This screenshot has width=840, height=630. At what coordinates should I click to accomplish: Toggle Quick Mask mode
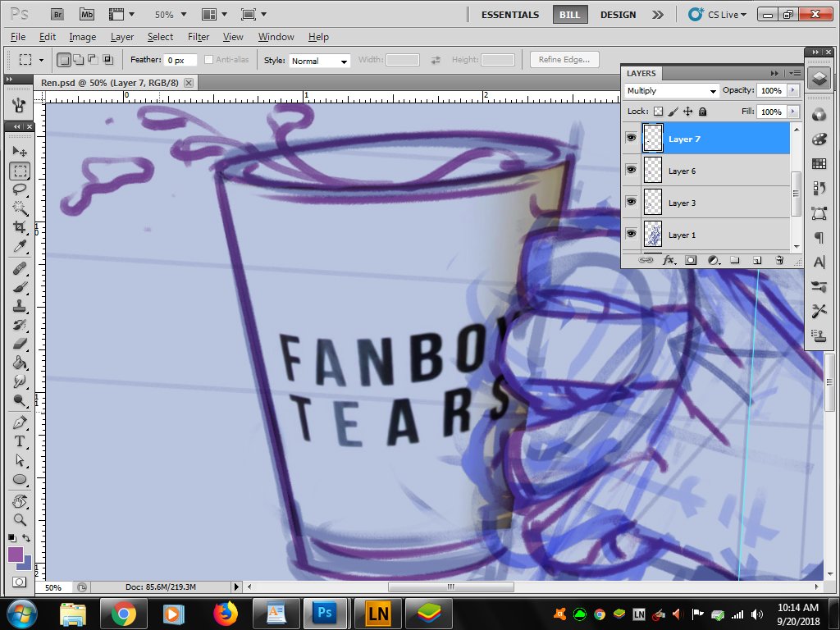pos(20,582)
